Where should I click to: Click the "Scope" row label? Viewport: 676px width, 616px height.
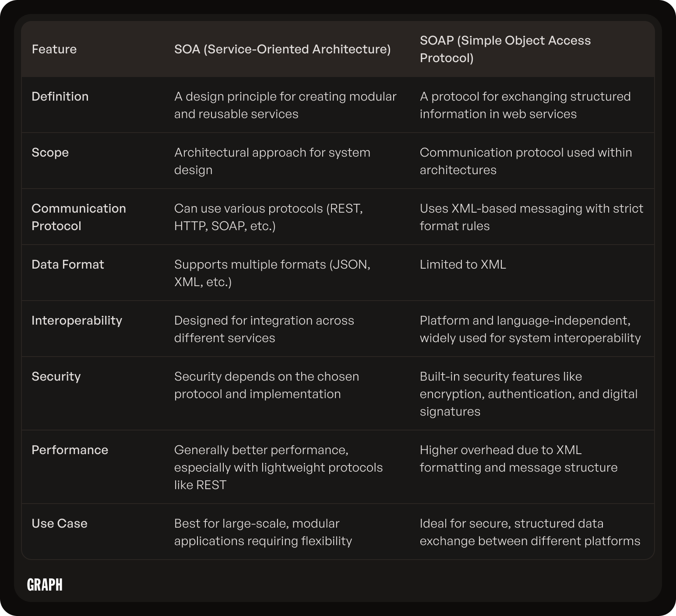pyautogui.click(x=50, y=153)
